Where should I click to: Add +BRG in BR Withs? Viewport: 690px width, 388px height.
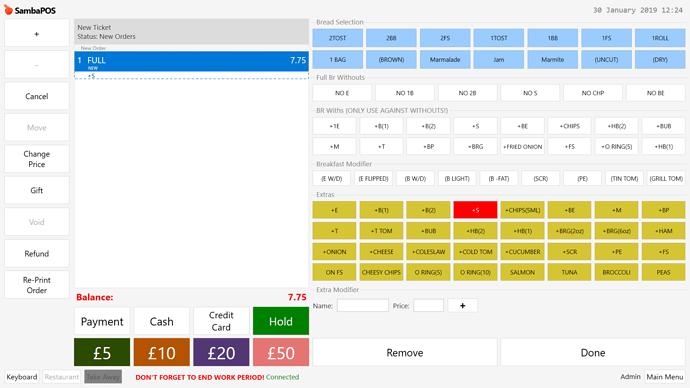point(475,146)
